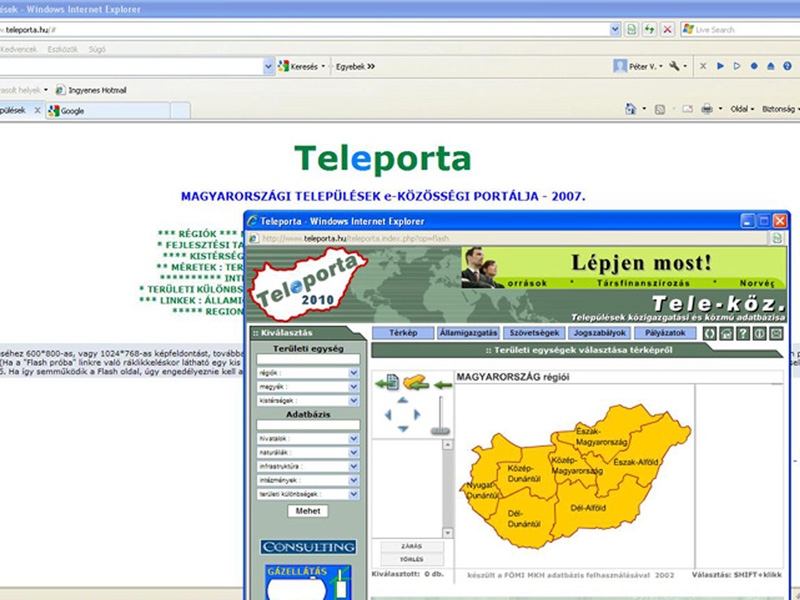This screenshot has width=800, height=600.
Task: Pan the map left with arrow
Action: [388, 415]
